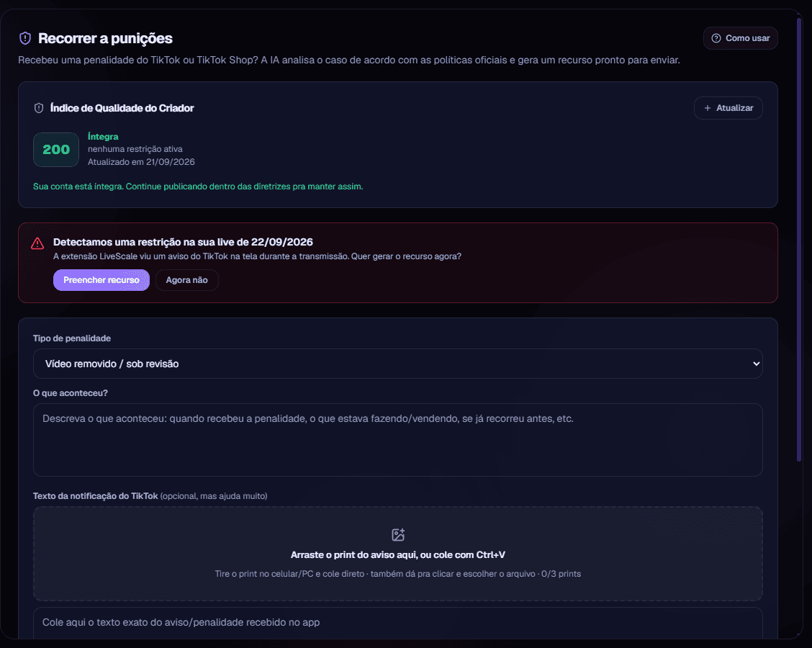Click the 'Texto da notificação do TikTok' label
The height and width of the screenshot is (648, 812).
(x=95, y=496)
